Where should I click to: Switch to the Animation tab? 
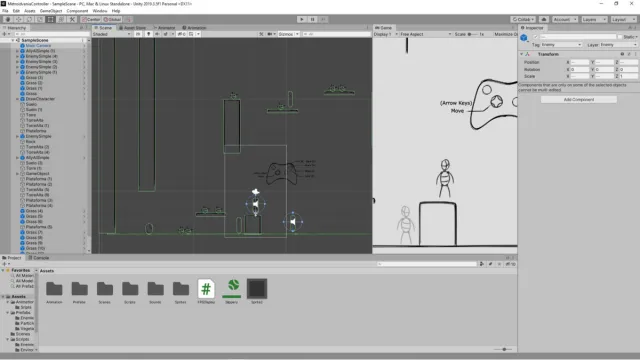(x=194, y=28)
